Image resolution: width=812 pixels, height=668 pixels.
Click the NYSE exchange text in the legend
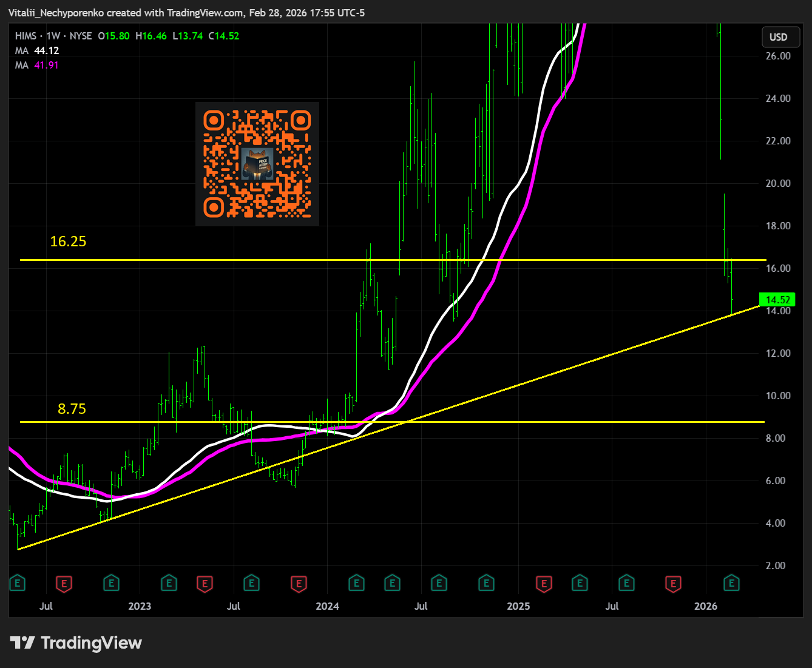coord(81,36)
